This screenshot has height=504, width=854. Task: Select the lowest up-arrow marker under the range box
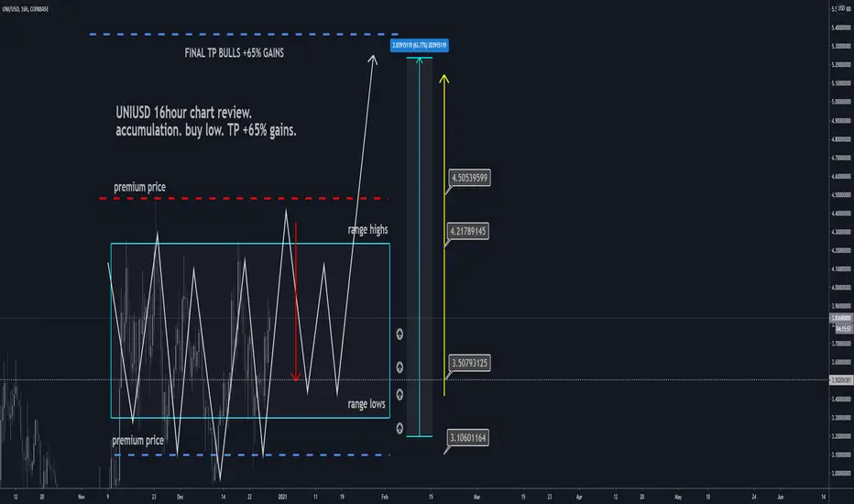pyautogui.click(x=400, y=428)
